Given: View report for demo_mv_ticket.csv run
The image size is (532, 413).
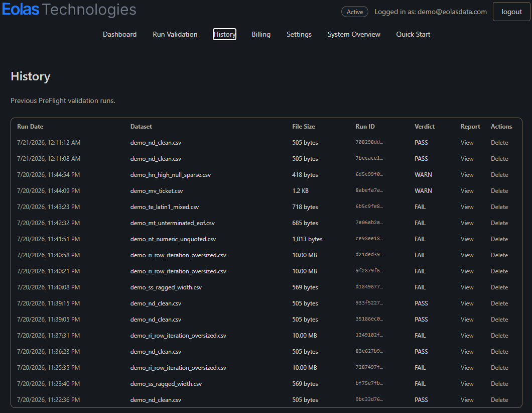Looking at the screenshot, I should (467, 191).
